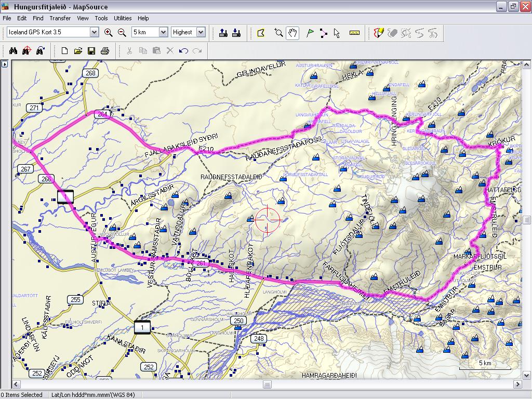Select the Hand pan tool
Viewport: 532px width, 399px height.
[x=292, y=33]
